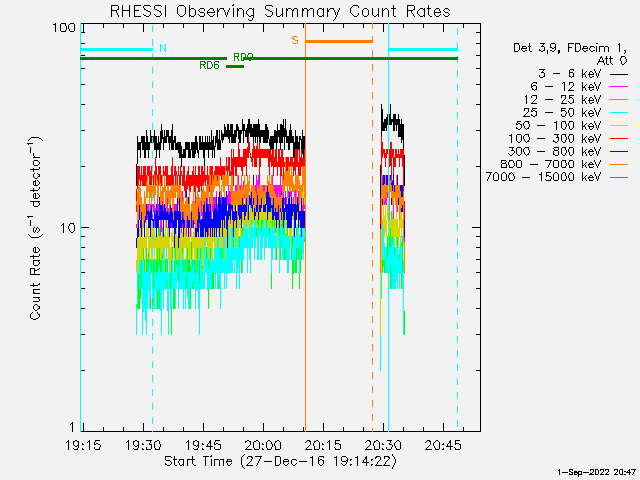Click the 20:15 x-axis tick label
The image size is (640, 480).
[323, 445]
